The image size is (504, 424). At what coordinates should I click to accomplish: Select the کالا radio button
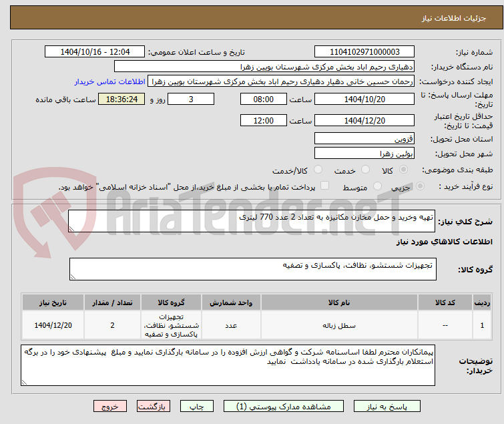tap(403, 170)
